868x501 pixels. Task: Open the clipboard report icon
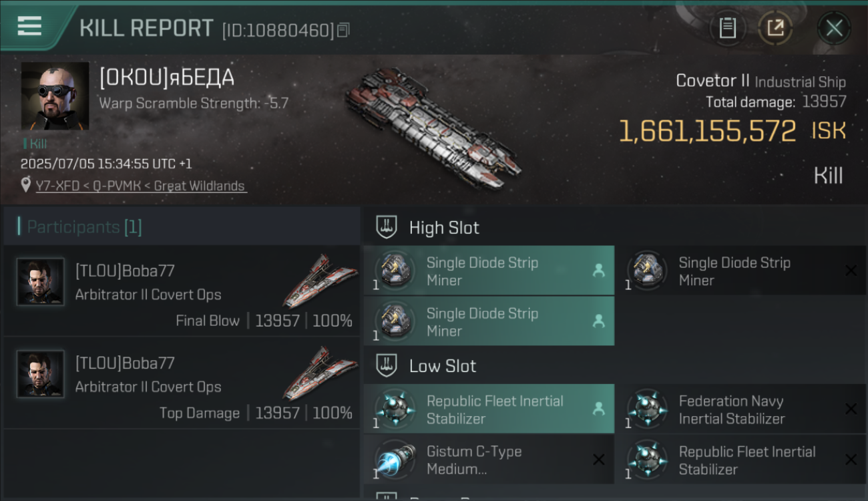[x=727, y=28]
